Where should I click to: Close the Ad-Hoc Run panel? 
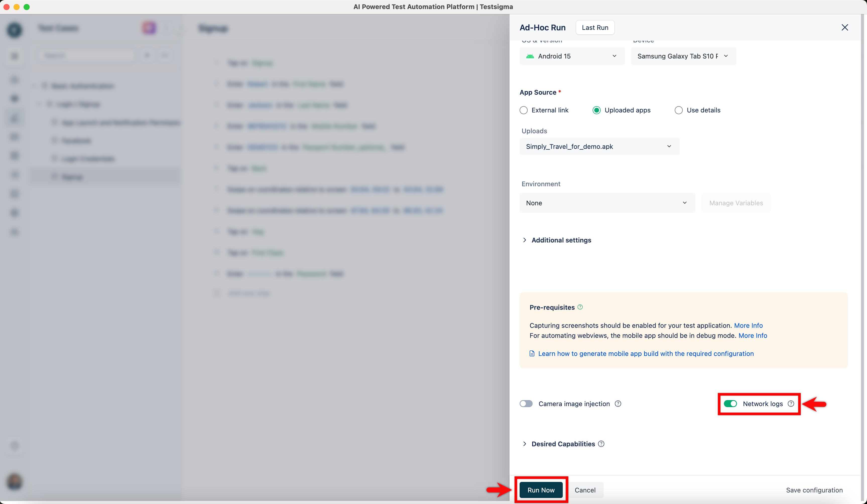pyautogui.click(x=845, y=28)
